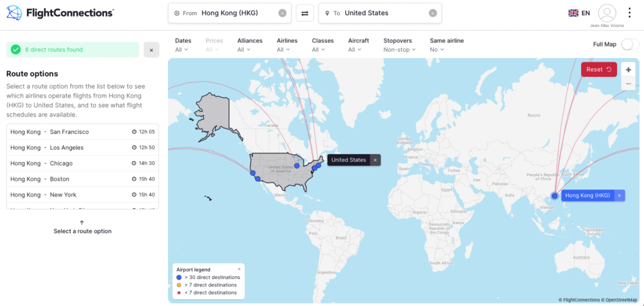The height and width of the screenshot is (306, 644).
Task: Remove the United States map label
Action: (375, 160)
